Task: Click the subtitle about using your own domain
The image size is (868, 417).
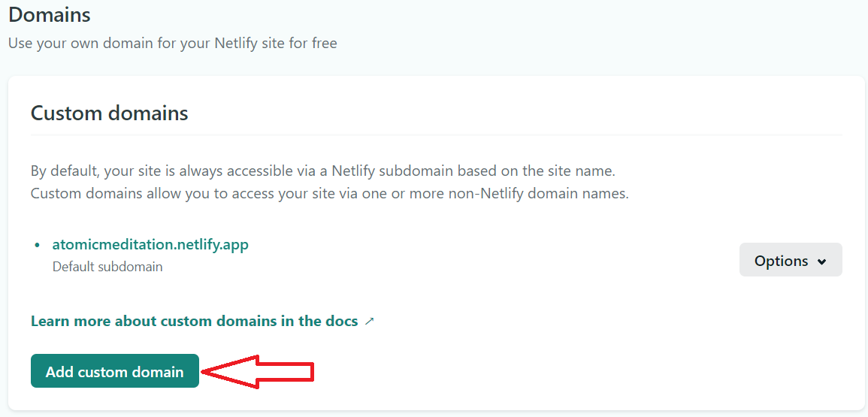Action: (173, 43)
